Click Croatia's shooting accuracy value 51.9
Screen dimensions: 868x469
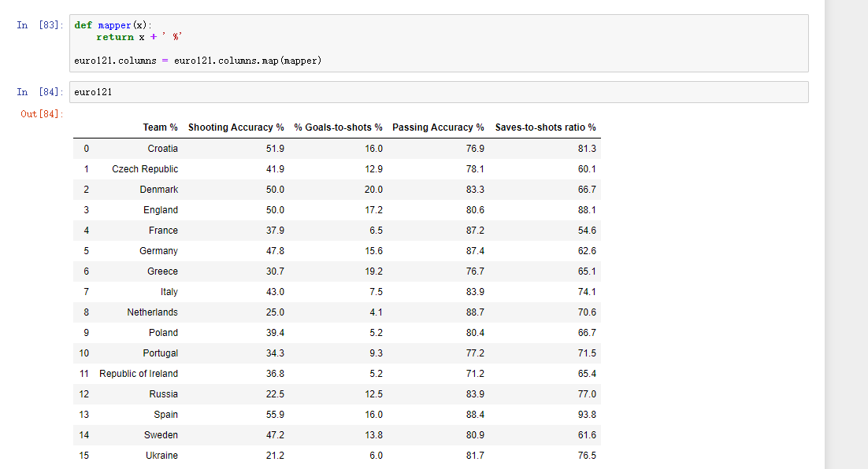click(275, 149)
